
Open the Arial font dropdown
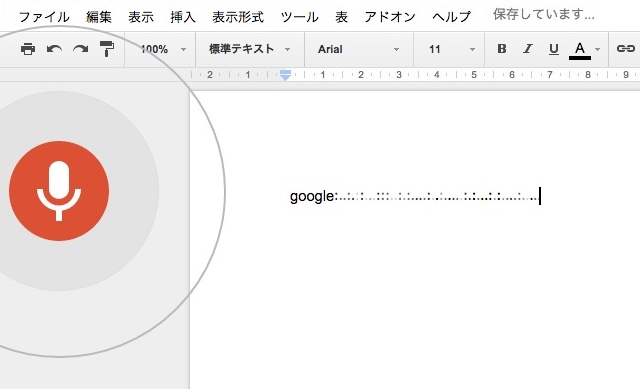358,49
